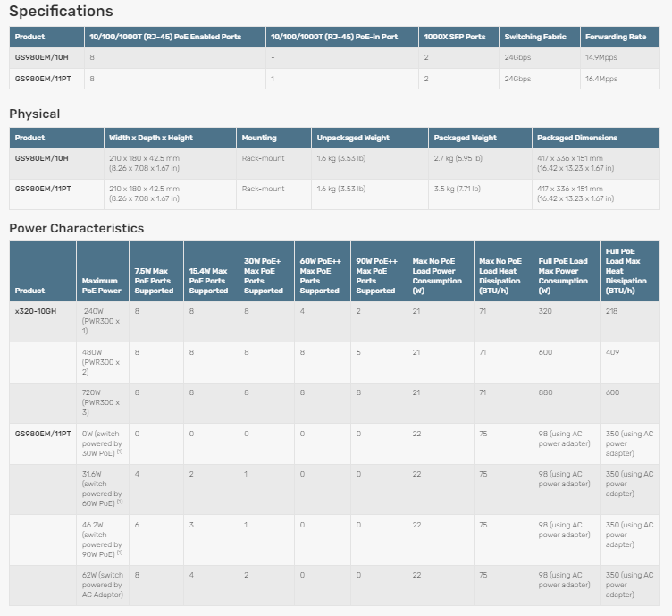
Task: Click 62W switch powered by AC Adaptor cell
Action: 103,586
